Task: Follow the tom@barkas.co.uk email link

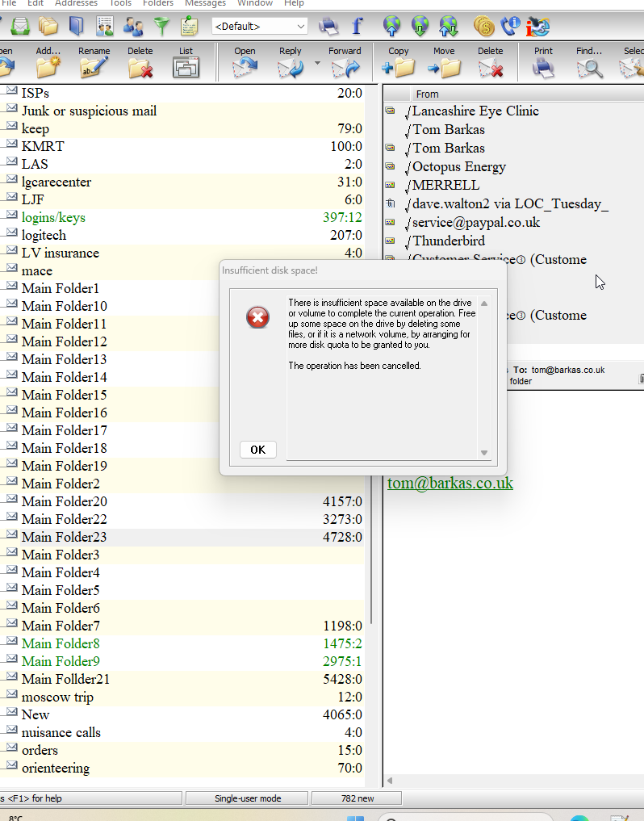Action: pyautogui.click(x=450, y=484)
